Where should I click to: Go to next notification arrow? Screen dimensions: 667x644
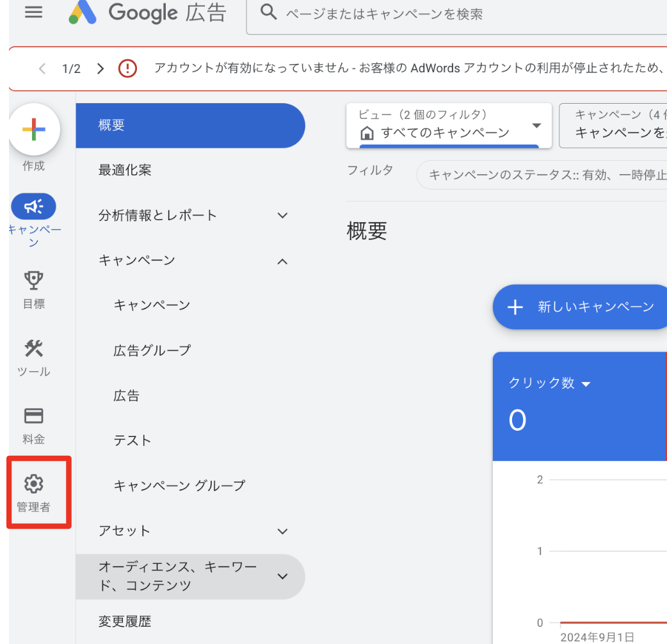[x=100, y=68]
